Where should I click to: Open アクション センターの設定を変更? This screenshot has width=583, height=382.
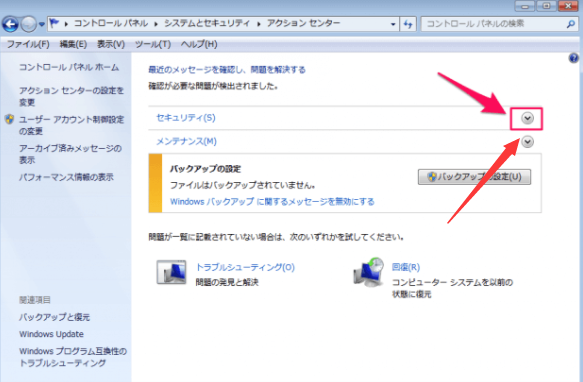click(x=71, y=96)
